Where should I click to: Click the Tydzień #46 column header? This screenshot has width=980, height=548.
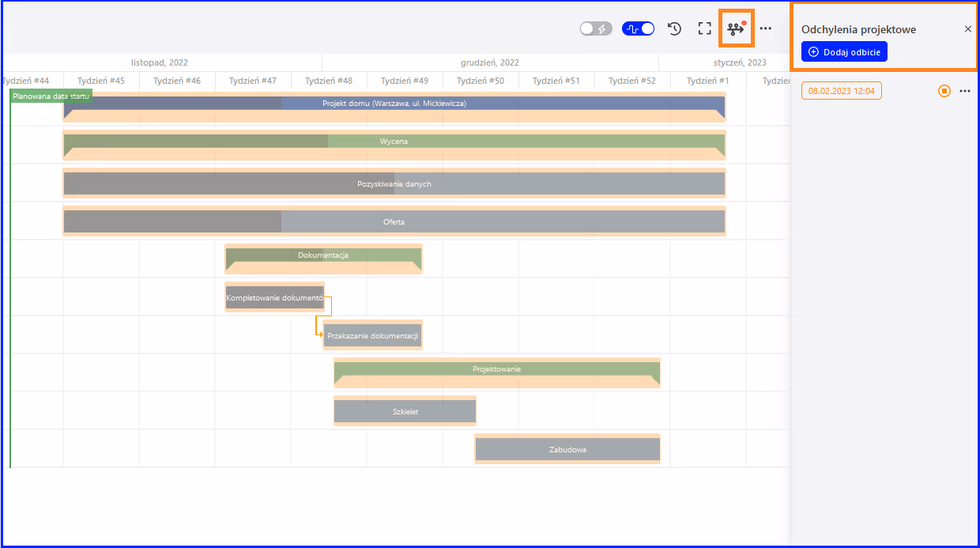click(177, 81)
